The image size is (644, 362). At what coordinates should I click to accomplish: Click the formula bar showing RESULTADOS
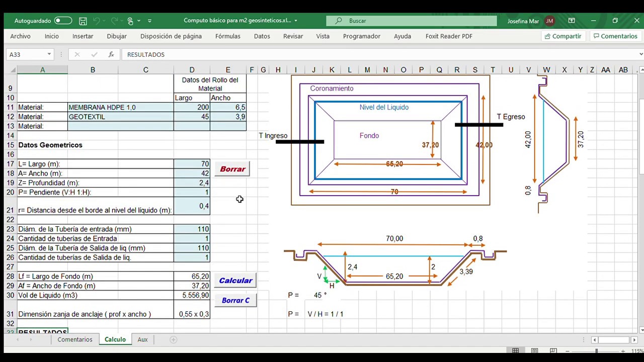380,54
